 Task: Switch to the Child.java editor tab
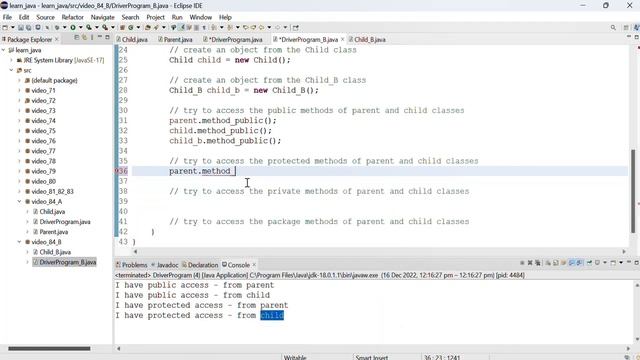(132, 40)
